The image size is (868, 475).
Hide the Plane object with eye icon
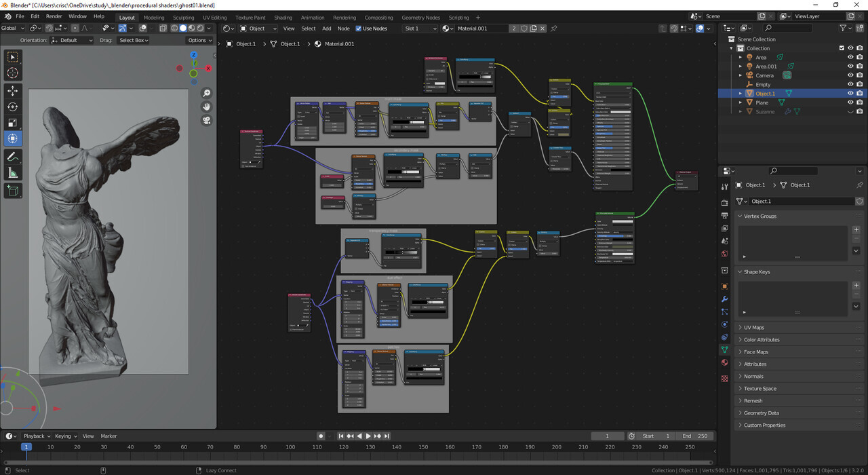pos(850,102)
